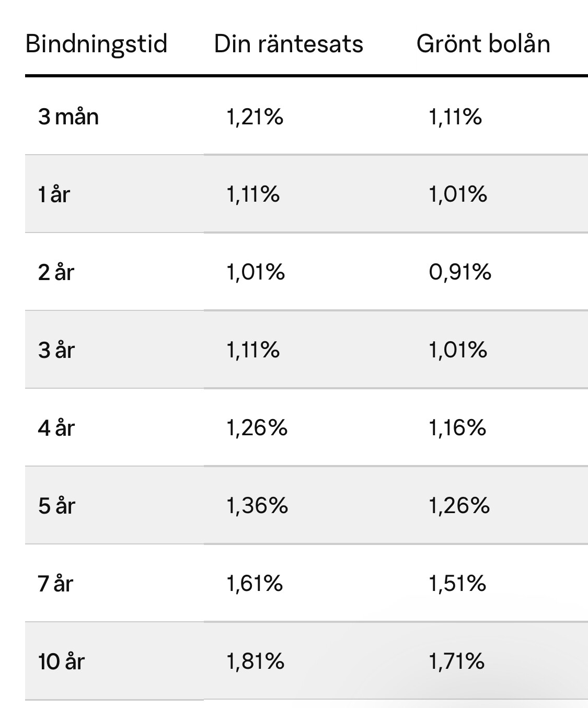Screen dimensions: 588x708
Task: Click the 1,36% rate for 5 år
Action: 257,506
